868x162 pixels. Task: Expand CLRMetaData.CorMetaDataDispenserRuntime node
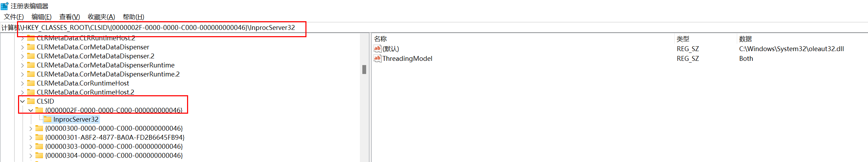click(23, 65)
